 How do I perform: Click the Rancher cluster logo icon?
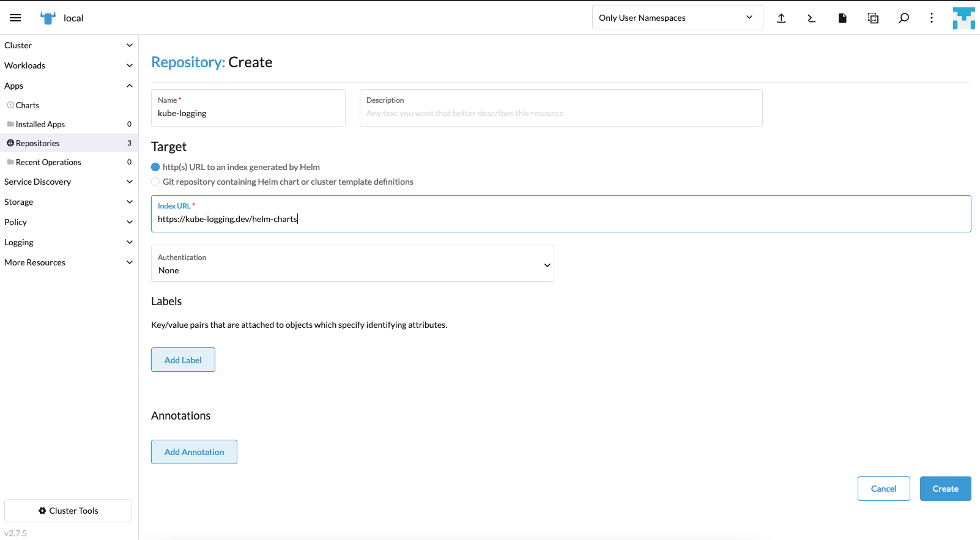(48, 18)
